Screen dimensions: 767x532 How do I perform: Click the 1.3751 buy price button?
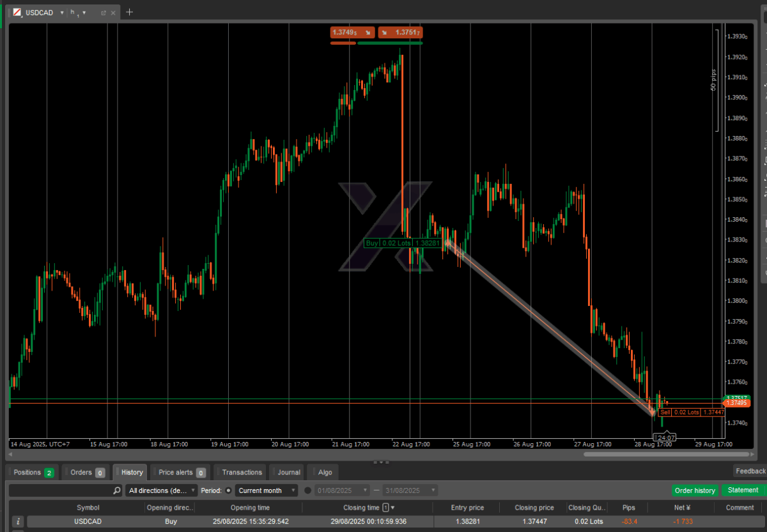pos(401,33)
